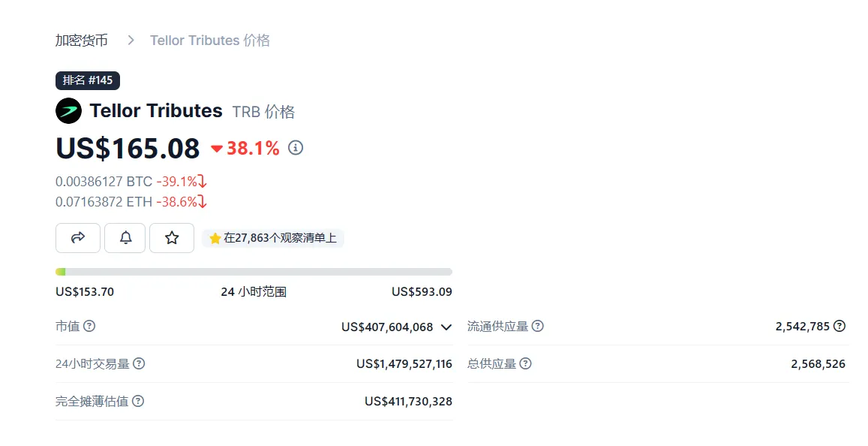Expand the chevron next to US$407,604,068
This screenshot has width=868, height=446.
point(446,327)
